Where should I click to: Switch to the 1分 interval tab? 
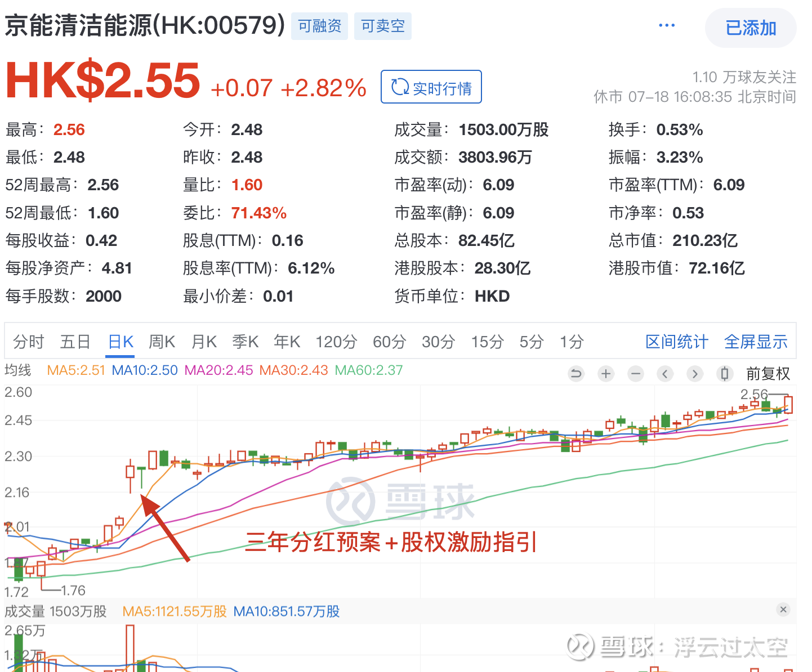coord(572,342)
